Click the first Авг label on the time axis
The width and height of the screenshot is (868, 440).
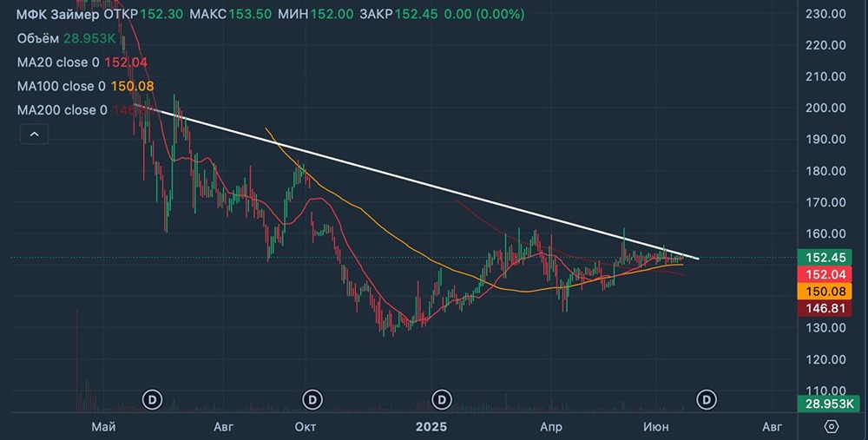[x=224, y=427]
